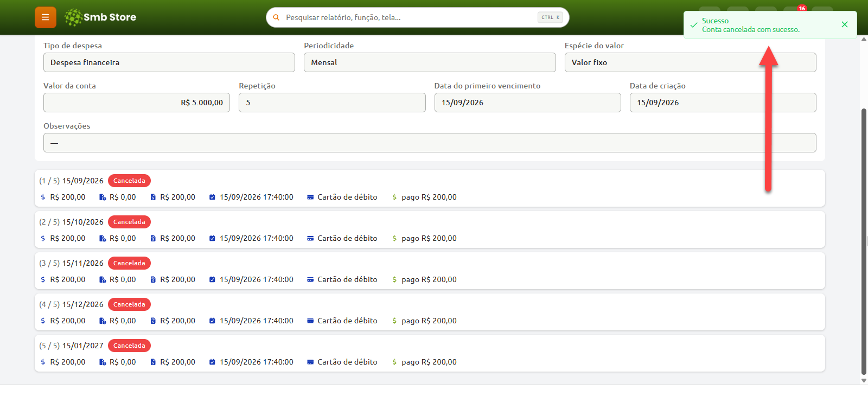Viewport: 868px width, 415px height.
Task: Click the invoice icon in the 15/09/2026 installment
Action: (153, 197)
